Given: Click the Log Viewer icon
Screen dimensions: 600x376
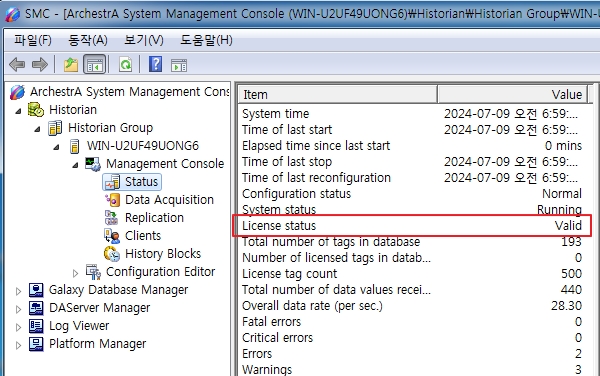Looking at the screenshot, I should 36,326.
